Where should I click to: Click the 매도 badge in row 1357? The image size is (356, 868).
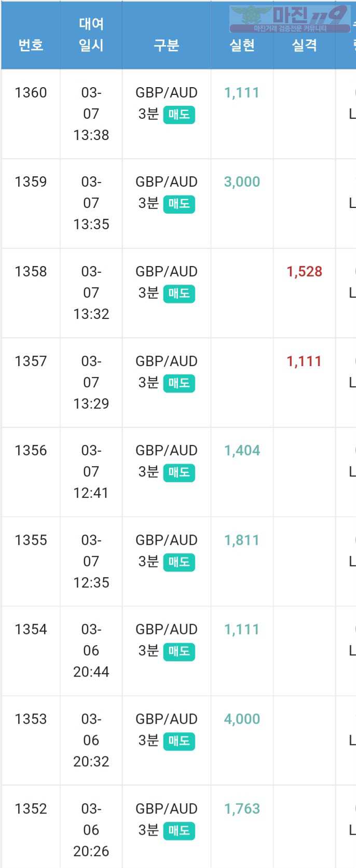click(179, 383)
